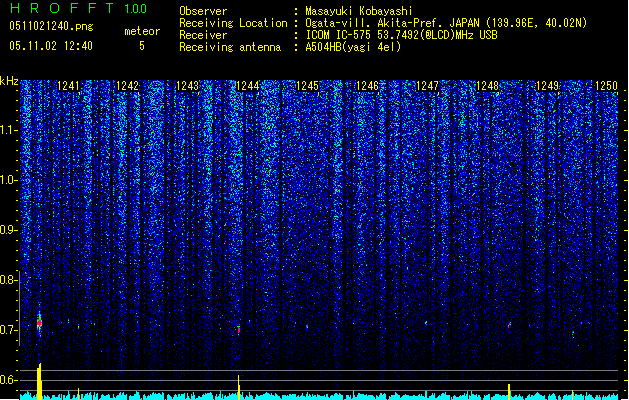Click the 0.6 kHz axis label
Image resolution: width=629 pixels, height=400 pixels.
[8, 380]
